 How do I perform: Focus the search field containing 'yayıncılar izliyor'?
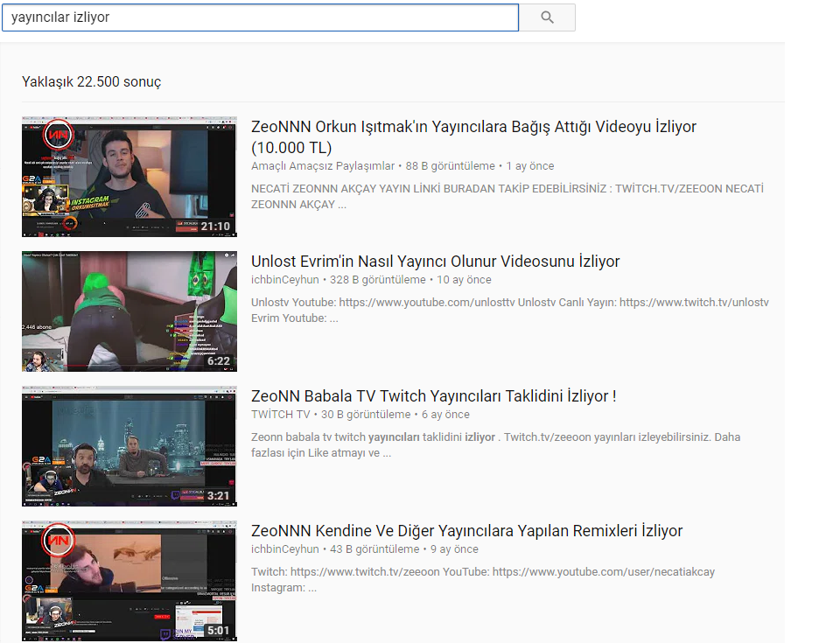tap(261, 17)
